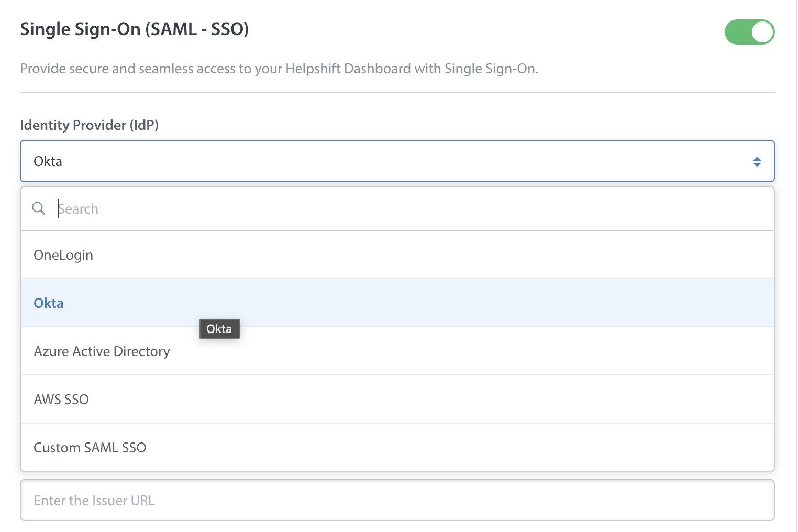Click the 'Provide secure and seamless access' description
The width and height of the screenshot is (798, 532).
click(279, 69)
